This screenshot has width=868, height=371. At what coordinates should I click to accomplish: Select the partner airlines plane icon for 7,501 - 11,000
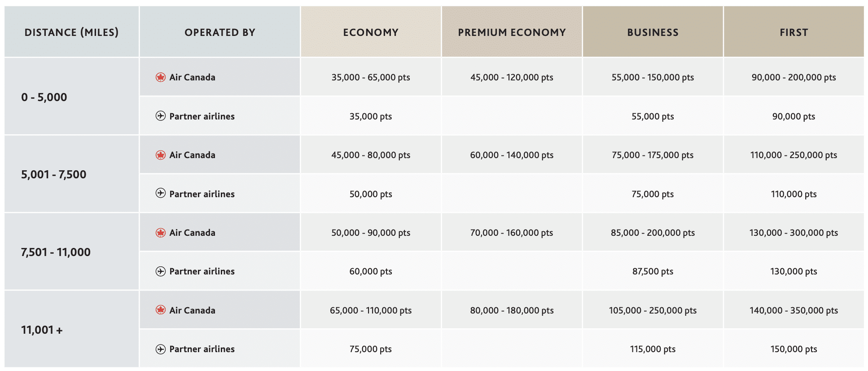pos(160,271)
